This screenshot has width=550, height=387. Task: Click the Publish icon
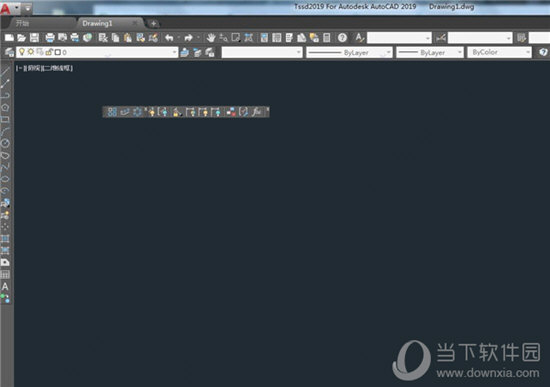coord(75,38)
